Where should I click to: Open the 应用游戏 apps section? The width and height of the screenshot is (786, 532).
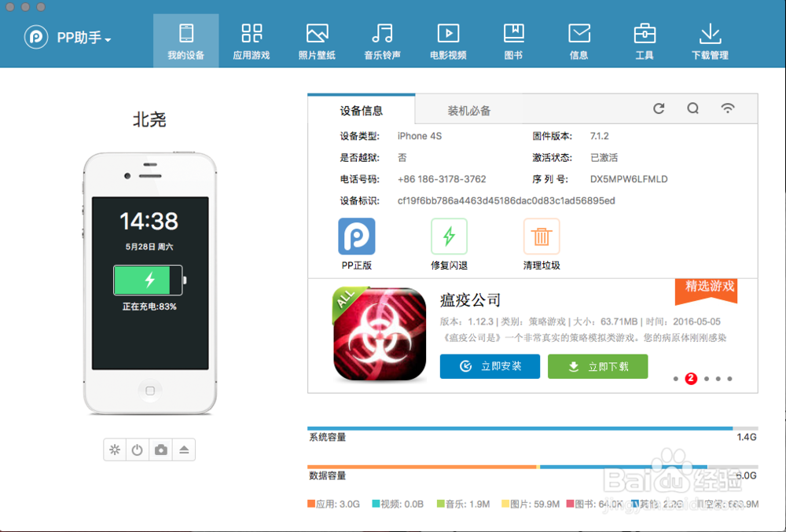pyautogui.click(x=252, y=41)
